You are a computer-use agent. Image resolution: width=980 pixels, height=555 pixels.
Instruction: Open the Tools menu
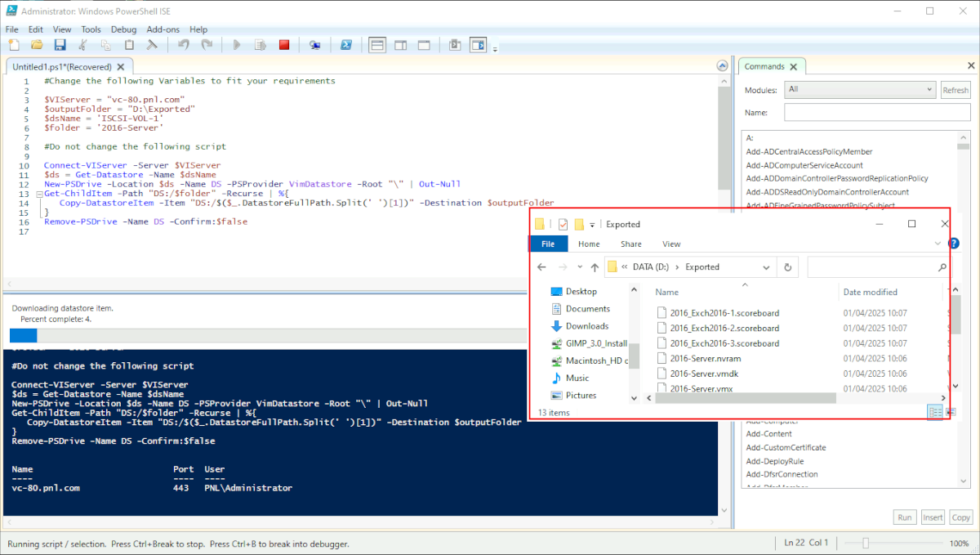pyautogui.click(x=91, y=29)
